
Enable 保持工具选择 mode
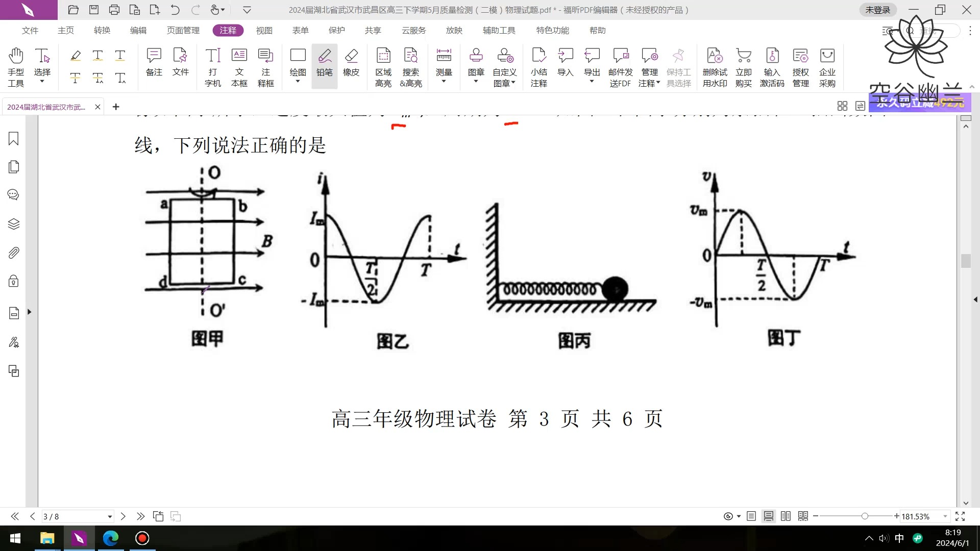tap(678, 66)
